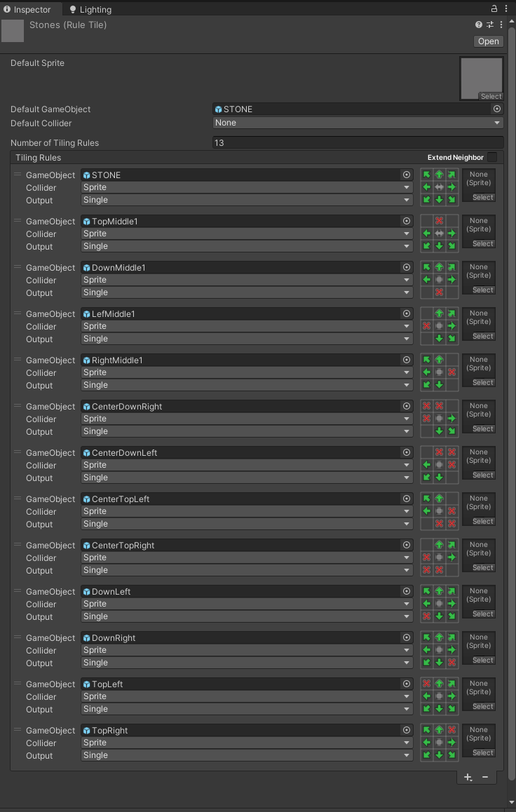Open object picker for the TopMiddle1 rule

point(407,221)
